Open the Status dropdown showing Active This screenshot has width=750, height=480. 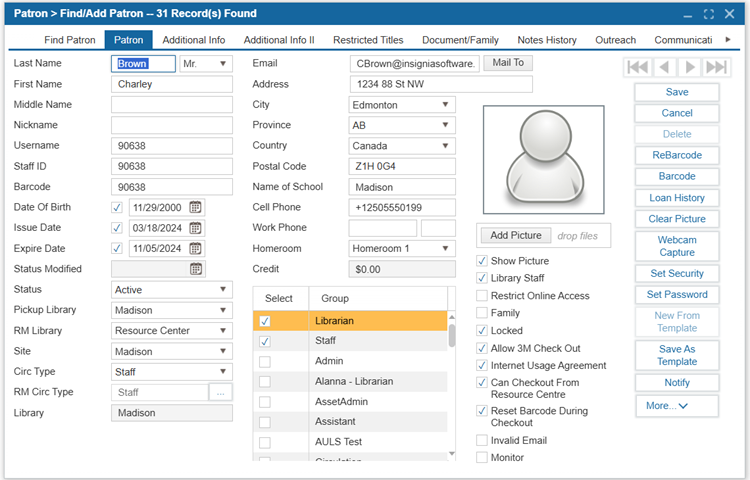(x=172, y=290)
